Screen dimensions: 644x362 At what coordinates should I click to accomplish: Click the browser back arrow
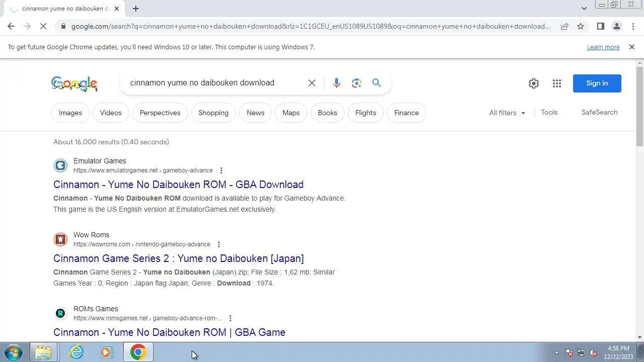[x=11, y=26]
